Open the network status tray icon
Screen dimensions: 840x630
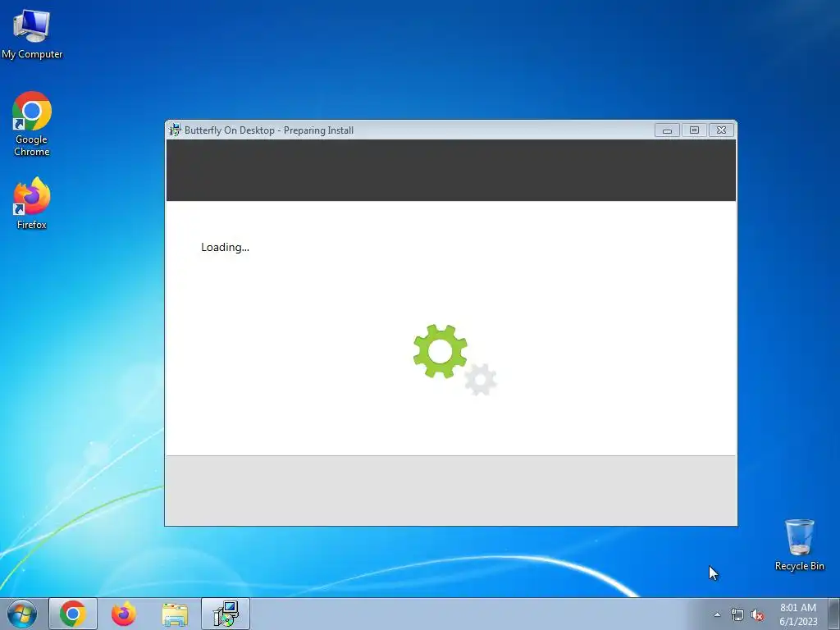pos(737,615)
